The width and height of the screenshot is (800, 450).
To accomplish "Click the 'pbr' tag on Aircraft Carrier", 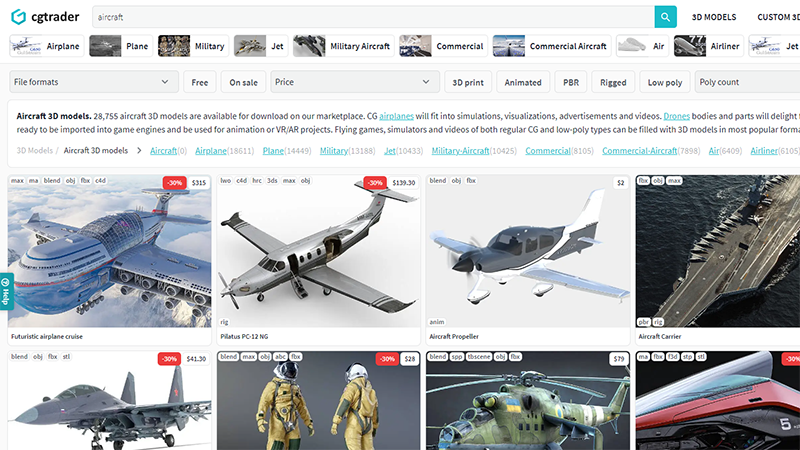I will (x=644, y=322).
